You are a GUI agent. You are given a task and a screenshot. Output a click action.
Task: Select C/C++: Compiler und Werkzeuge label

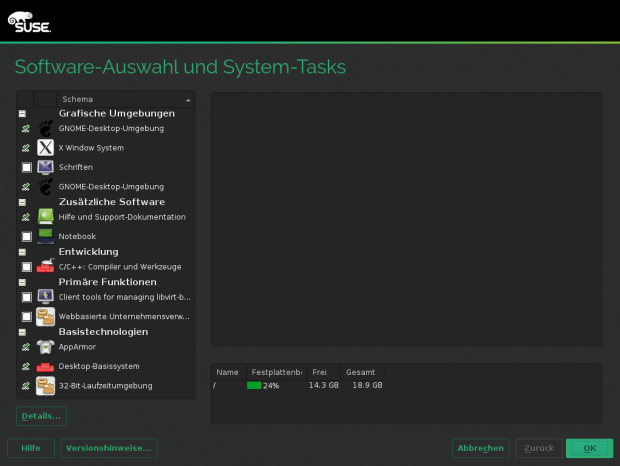tap(120, 267)
